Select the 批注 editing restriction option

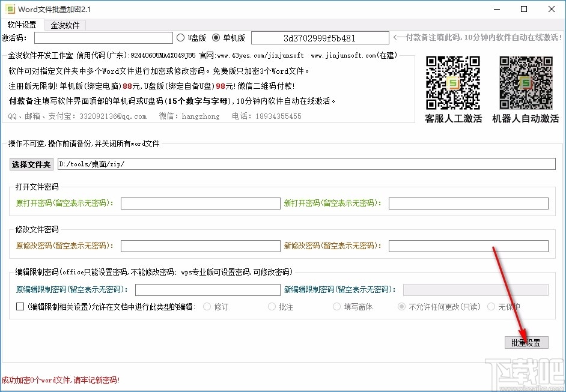pos(272,307)
